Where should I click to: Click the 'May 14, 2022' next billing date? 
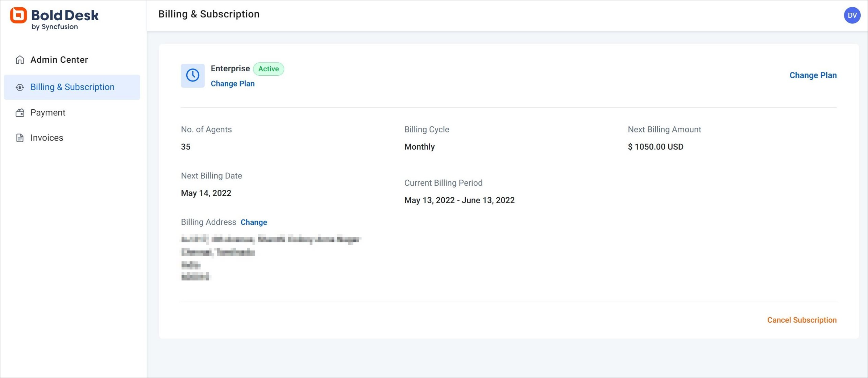click(206, 193)
